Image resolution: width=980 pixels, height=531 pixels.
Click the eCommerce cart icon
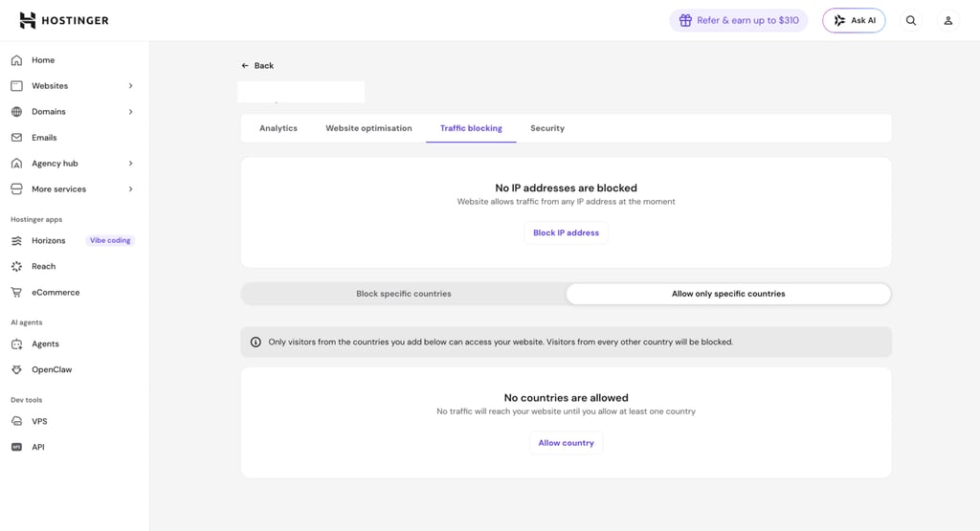pyautogui.click(x=17, y=293)
